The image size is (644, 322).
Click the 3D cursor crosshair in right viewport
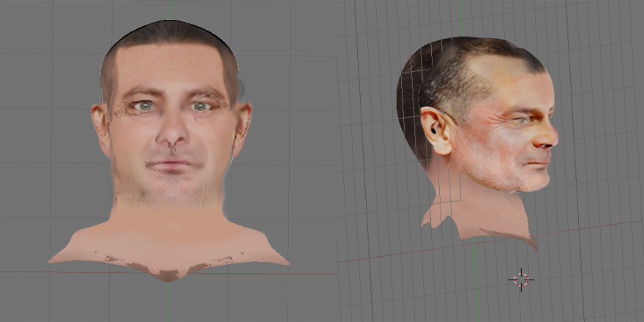coord(521,280)
